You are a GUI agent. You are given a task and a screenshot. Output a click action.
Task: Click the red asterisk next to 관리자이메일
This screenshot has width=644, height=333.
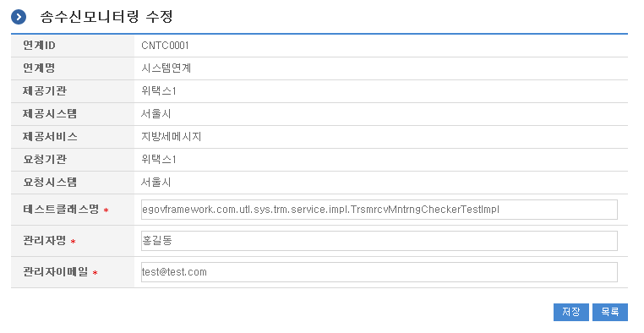(95, 273)
